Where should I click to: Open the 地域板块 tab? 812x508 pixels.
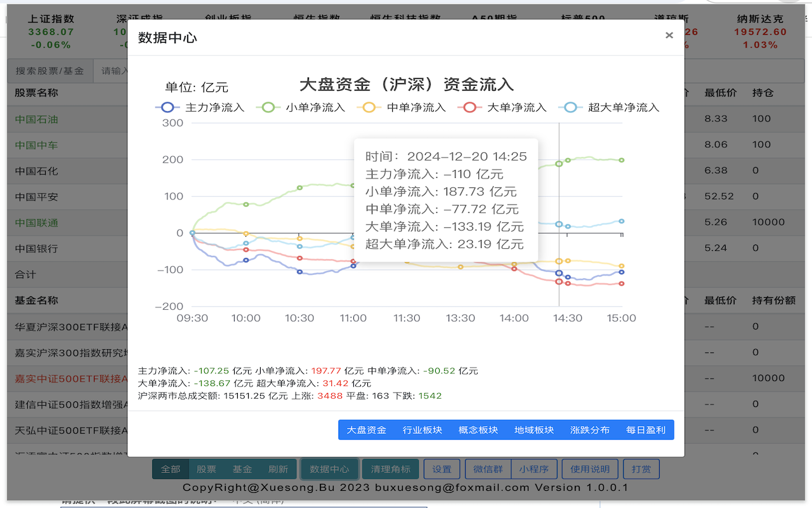[x=534, y=430]
